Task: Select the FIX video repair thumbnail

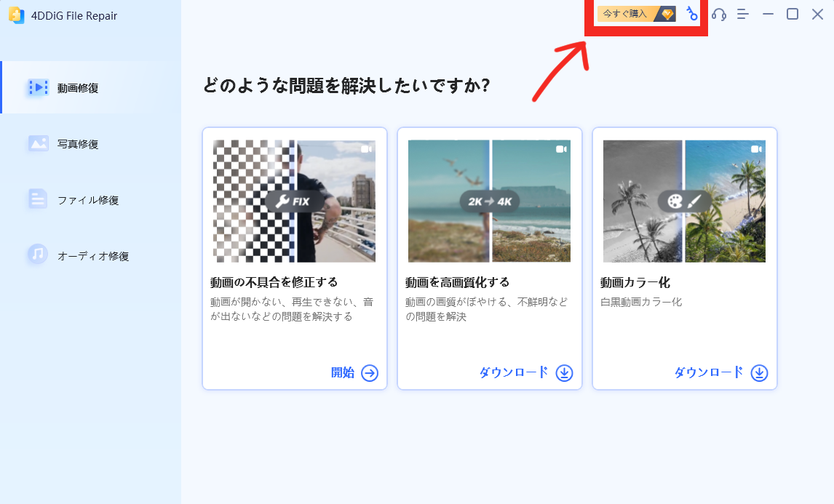Action: 294,201
